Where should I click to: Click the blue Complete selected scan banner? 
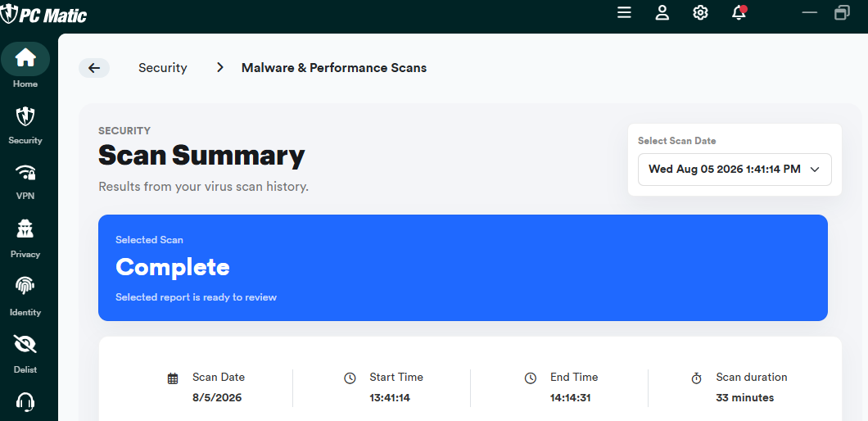463,268
